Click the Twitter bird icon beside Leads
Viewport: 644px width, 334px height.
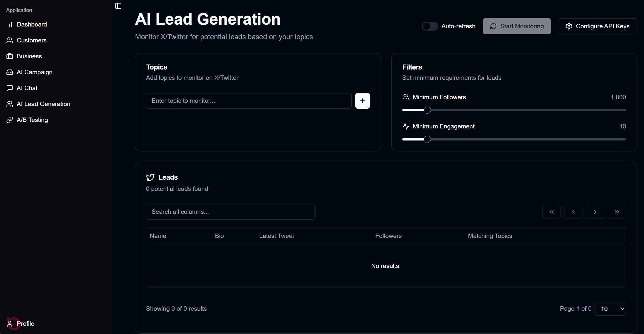click(150, 177)
